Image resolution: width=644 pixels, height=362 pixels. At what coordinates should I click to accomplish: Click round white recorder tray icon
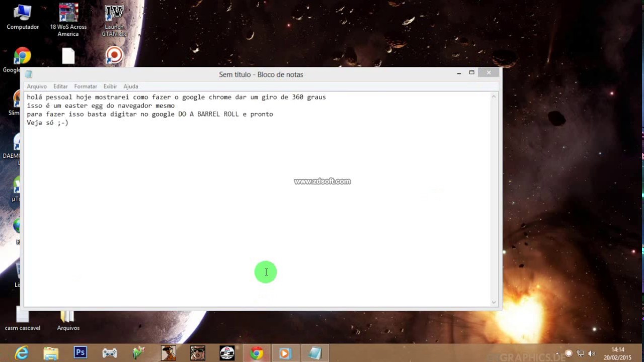(569, 353)
